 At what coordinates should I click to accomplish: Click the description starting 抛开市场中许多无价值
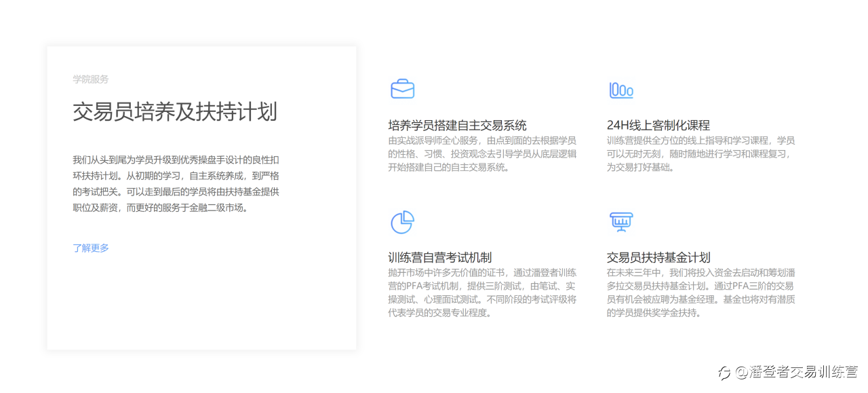482,293
